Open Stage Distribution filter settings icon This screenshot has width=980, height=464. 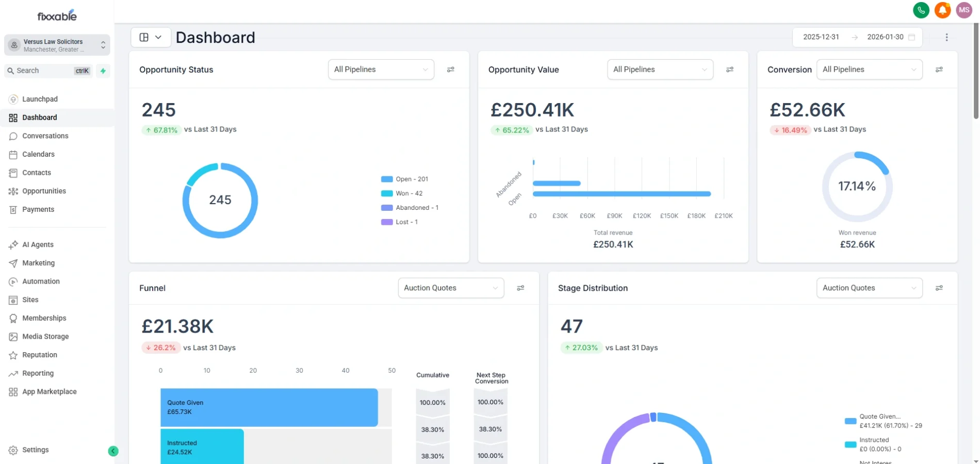click(x=939, y=288)
